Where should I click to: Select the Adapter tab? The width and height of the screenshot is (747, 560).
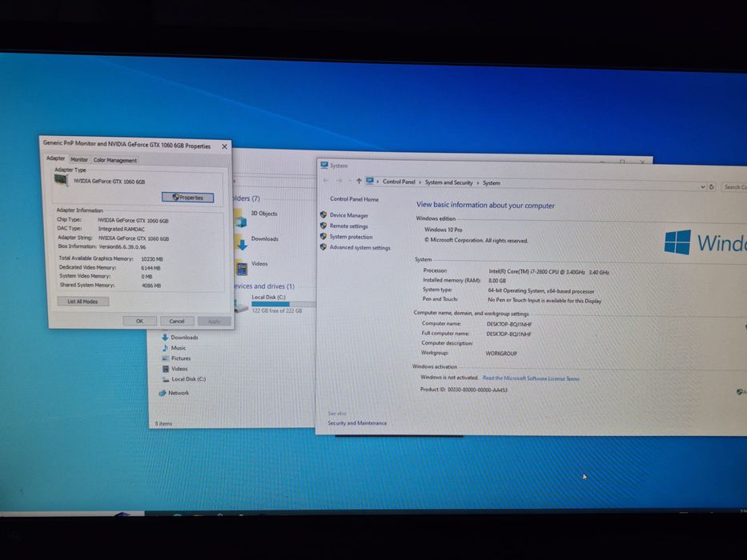coord(55,158)
